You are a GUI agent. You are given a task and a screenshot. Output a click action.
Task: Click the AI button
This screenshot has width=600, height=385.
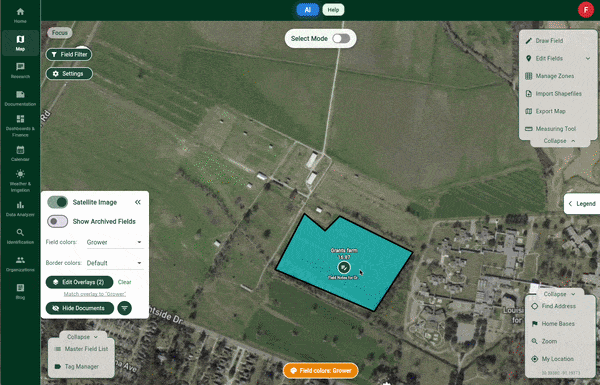308,10
